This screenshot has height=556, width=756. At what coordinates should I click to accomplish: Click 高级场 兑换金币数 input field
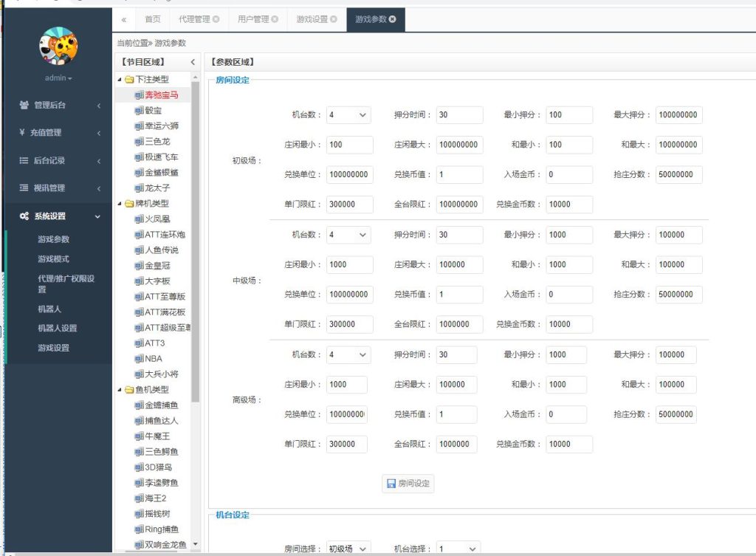(569, 444)
